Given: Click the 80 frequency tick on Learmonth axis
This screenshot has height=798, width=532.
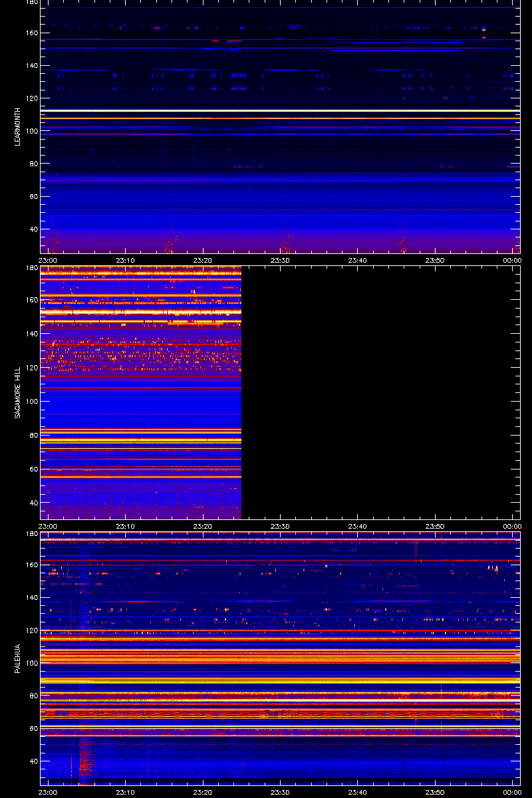Looking at the screenshot, I should [34, 164].
